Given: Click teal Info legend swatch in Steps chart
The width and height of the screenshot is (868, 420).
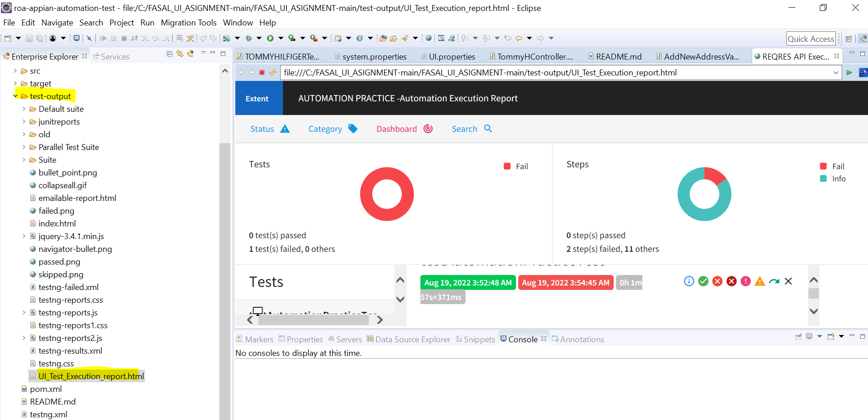Looking at the screenshot, I should tap(823, 179).
